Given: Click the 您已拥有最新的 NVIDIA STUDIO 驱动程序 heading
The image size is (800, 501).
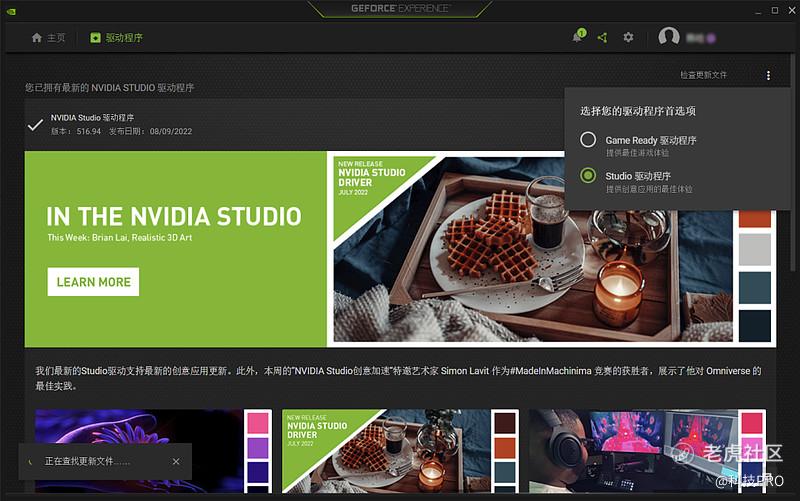Looking at the screenshot, I should click(x=110, y=88).
